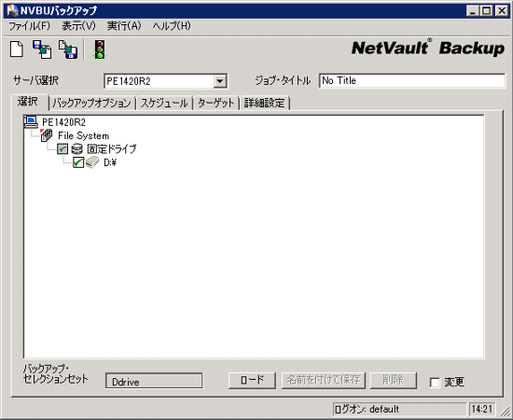
Task: Click the Save job floppy toolbar icon
Action: 68,49
